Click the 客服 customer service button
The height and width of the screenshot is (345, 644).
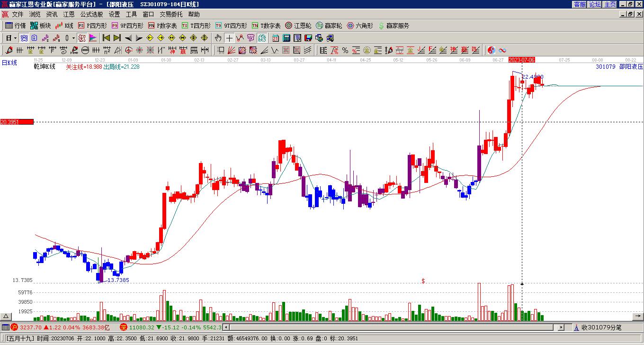[580, 4]
